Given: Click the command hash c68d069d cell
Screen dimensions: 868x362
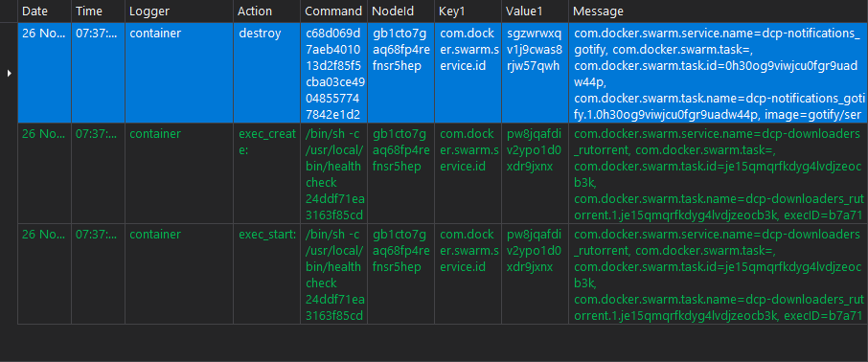Looking at the screenshot, I should pyautogui.click(x=333, y=73).
